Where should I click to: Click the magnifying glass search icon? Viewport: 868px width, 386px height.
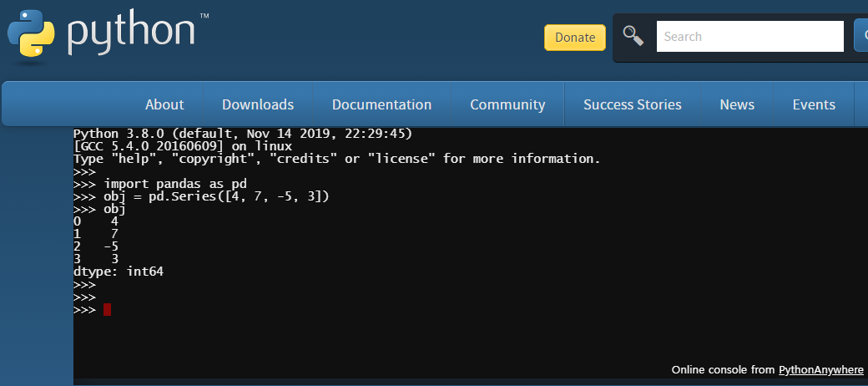(633, 36)
